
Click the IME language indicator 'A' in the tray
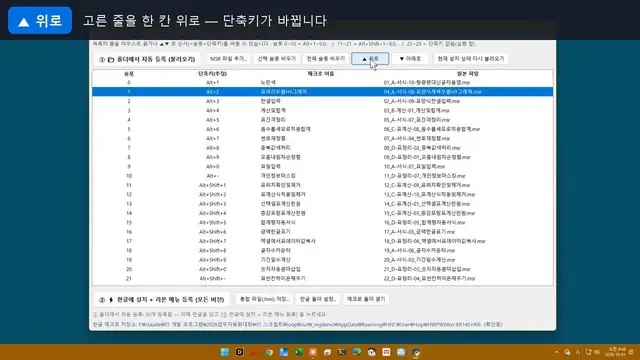(578, 352)
